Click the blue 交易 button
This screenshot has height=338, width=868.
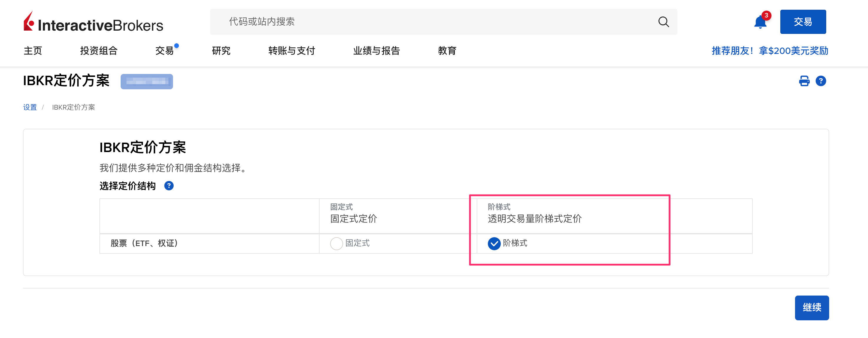coord(803,22)
